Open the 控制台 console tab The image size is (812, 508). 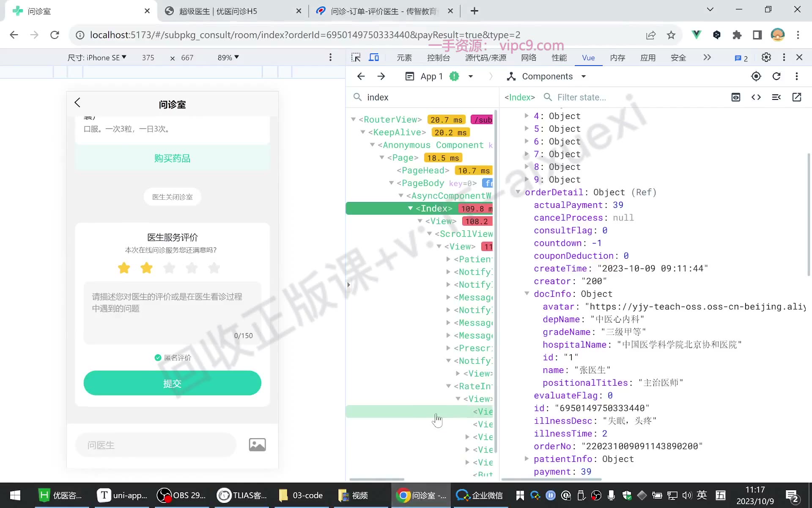[439, 58]
